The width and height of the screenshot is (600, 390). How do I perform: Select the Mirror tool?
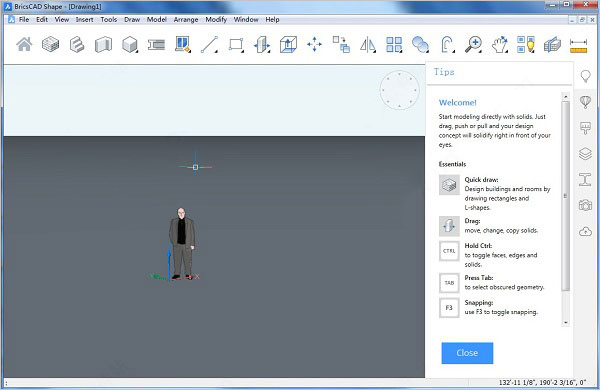[368, 45]
